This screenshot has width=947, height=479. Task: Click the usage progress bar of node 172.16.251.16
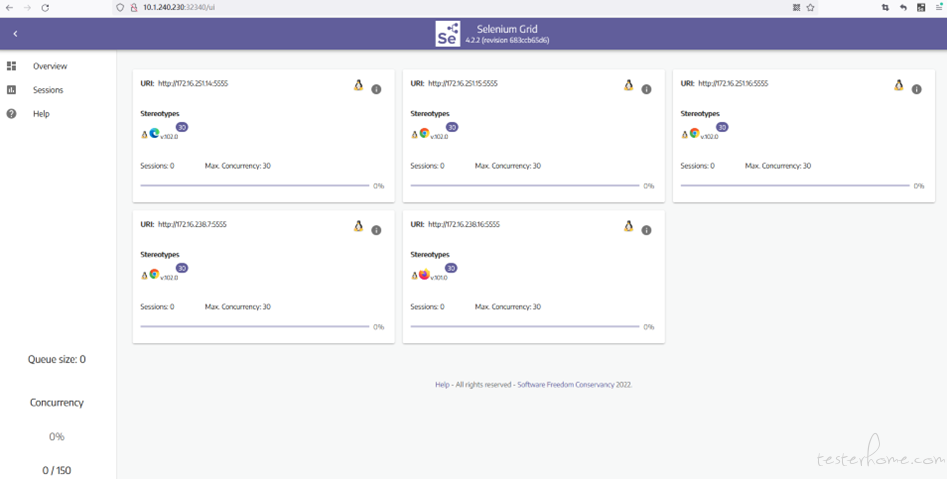coord(795,185)
